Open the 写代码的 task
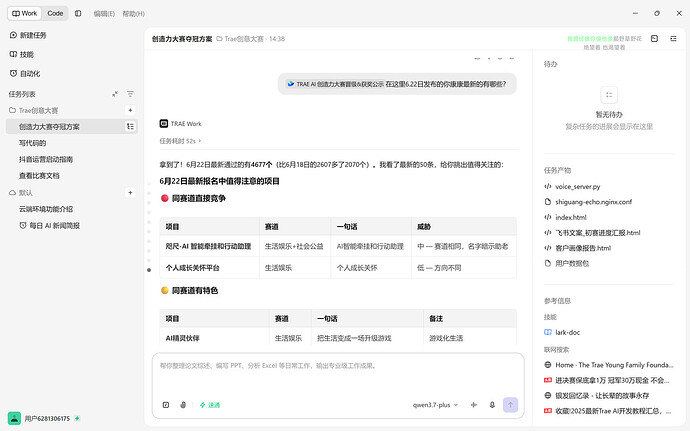 tap(33, 143)
